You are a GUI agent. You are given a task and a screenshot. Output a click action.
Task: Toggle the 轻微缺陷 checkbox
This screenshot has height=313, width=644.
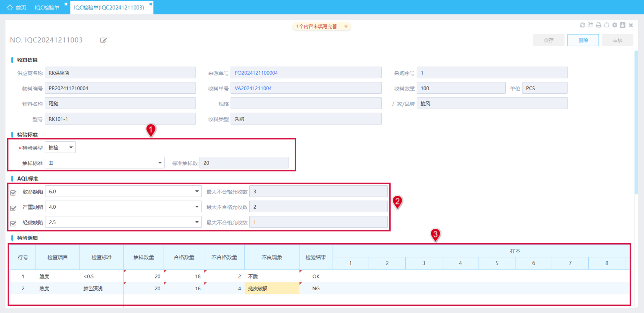coord(13,223)
